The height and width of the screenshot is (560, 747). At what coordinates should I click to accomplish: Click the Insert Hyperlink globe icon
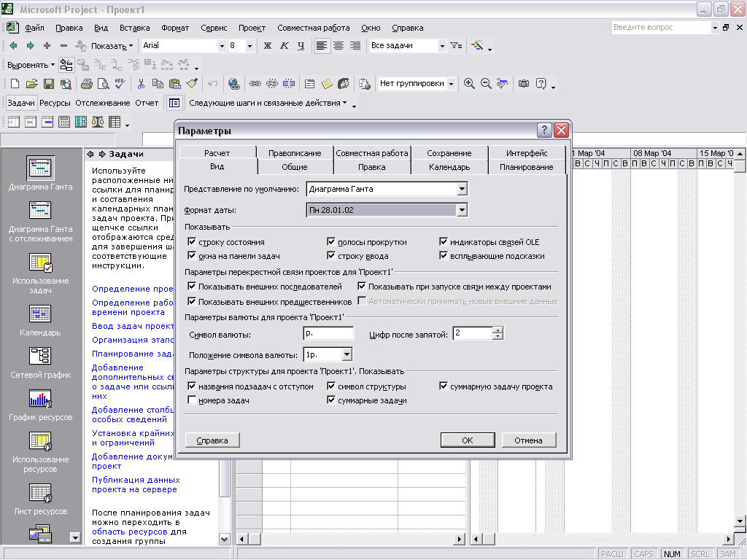coord(233,84)
